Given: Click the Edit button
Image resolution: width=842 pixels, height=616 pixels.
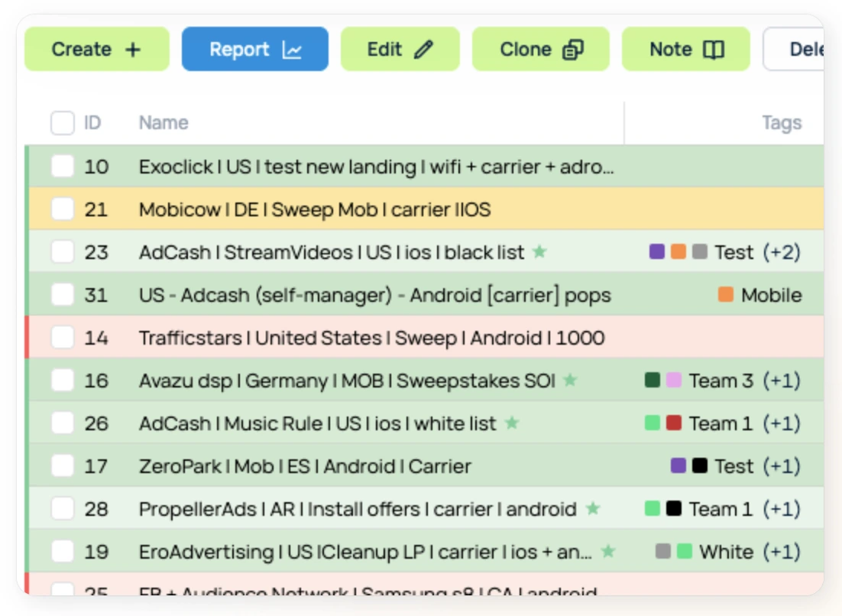Looking at the screenshot, I should pyautogui.click(x=400, y=49).
